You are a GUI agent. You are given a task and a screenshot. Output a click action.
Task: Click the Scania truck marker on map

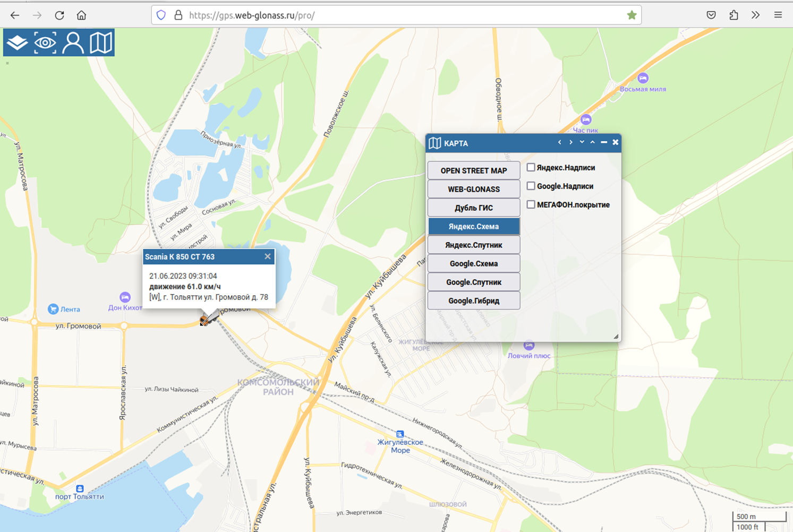coord(208,318)
